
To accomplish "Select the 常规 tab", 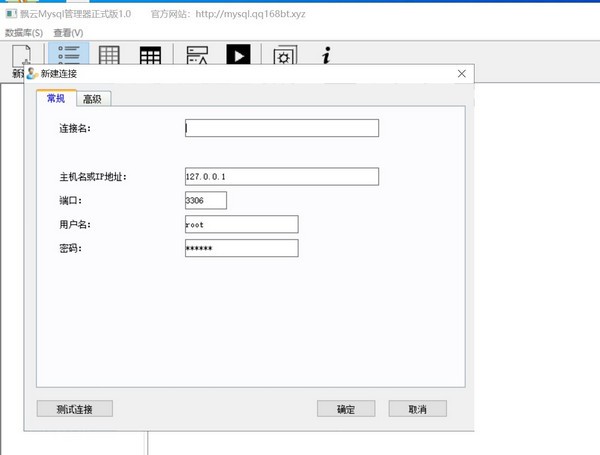I will tap(56, 98).
